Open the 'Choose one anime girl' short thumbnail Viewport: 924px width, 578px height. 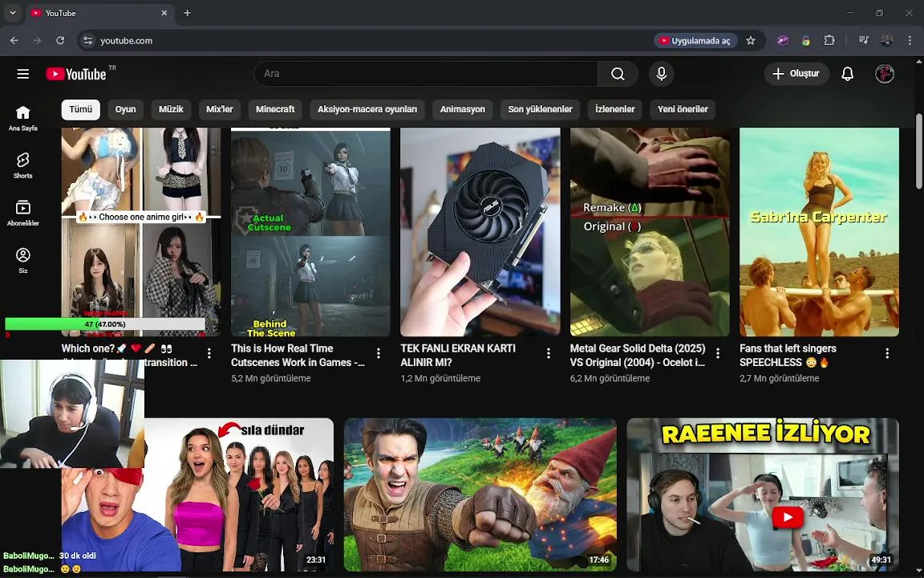click(141, 232)
